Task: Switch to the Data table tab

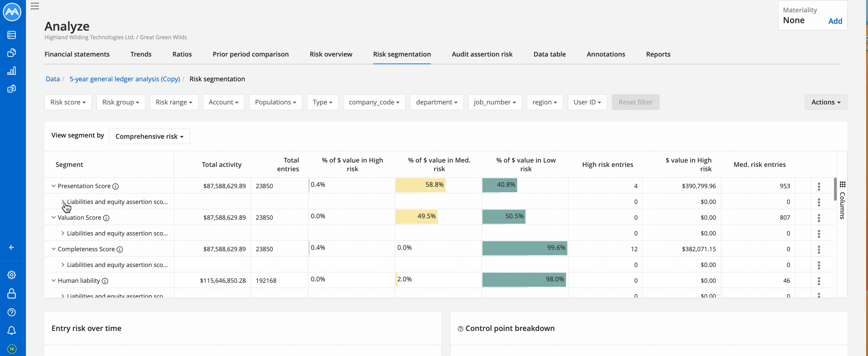Action: click(x=549, y=54)
